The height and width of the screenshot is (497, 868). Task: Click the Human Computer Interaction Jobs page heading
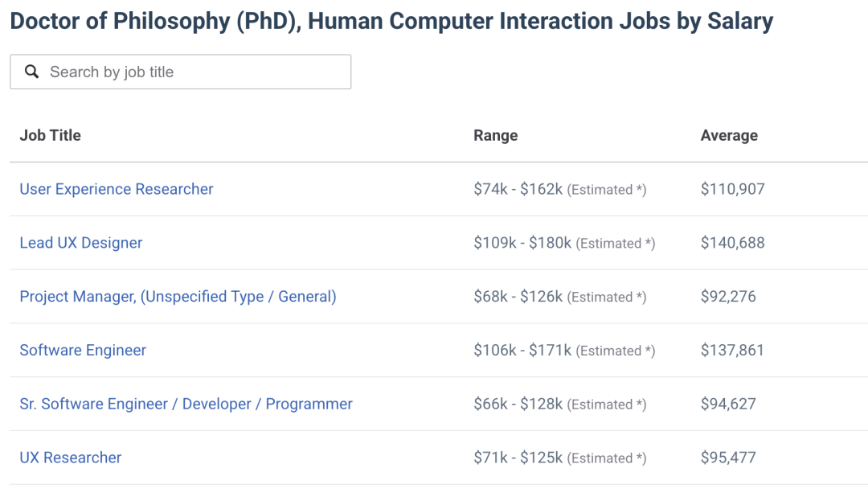pyautogui.click(x=391, y=21)
